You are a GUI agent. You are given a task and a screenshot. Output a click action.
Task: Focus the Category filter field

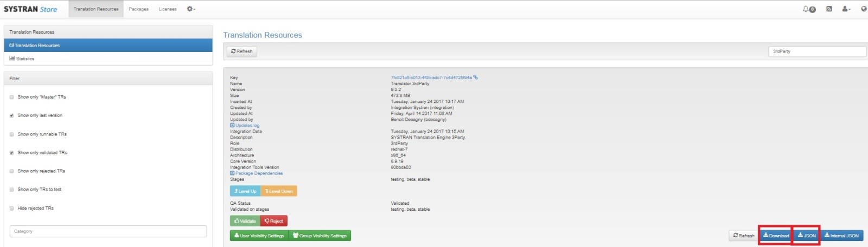click(108, 231)
